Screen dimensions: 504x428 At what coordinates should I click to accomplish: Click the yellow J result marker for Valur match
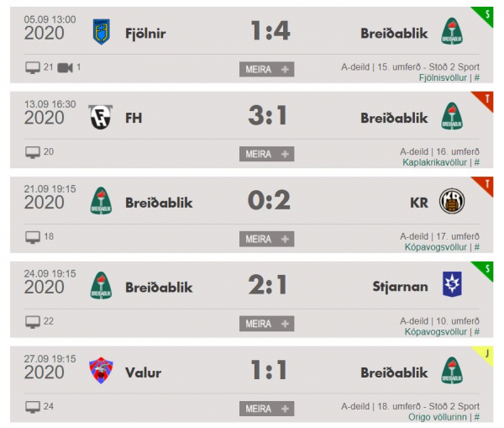[x=486, y=354]
